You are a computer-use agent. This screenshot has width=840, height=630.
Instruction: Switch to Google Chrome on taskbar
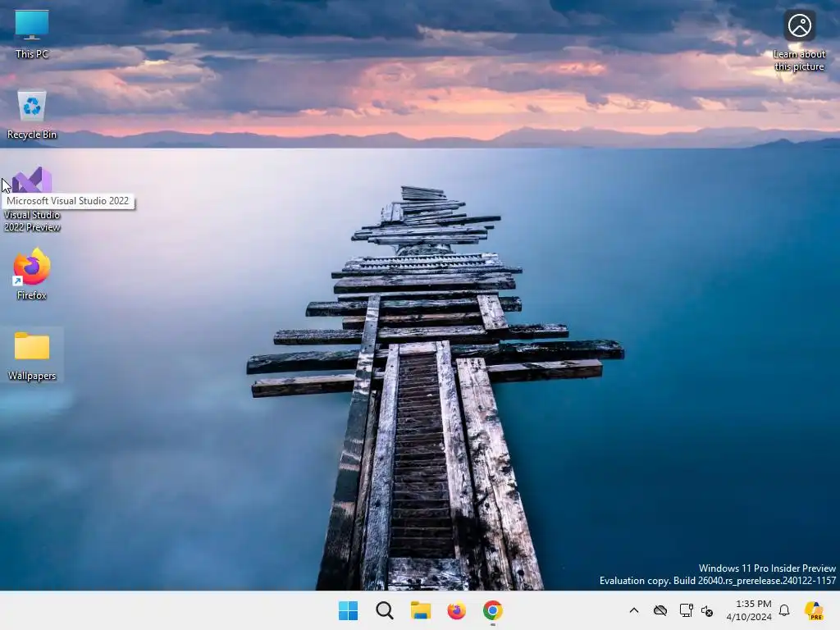pyautogui.click(x=493, y=610)
